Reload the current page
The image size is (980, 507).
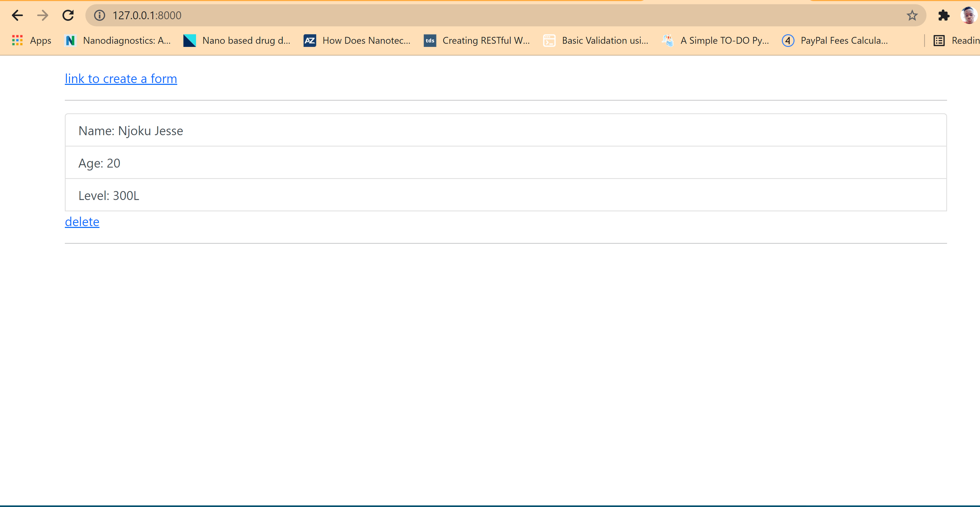68,15
